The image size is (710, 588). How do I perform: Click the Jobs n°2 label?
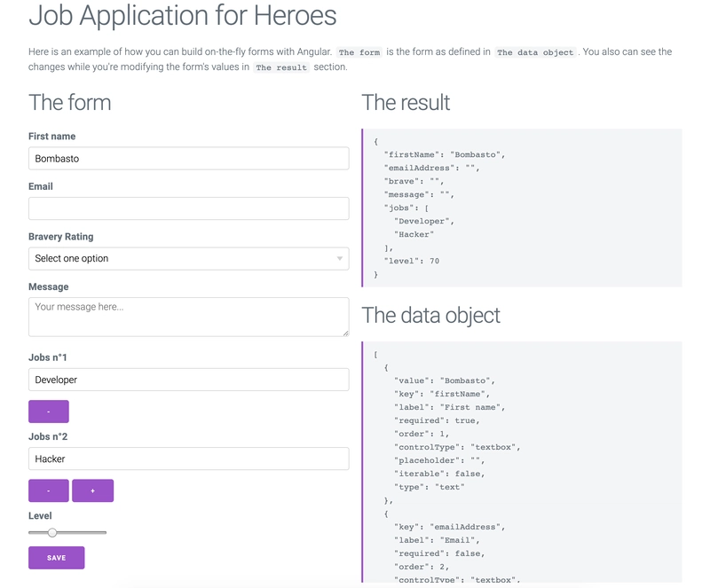(x=48, y=437)
